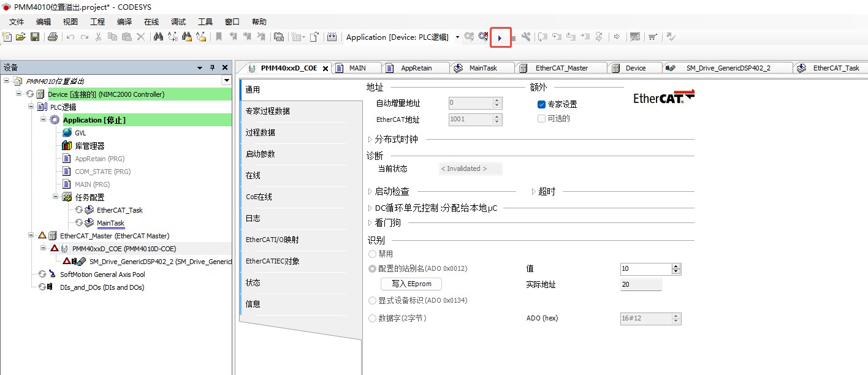Click the Toggle Bookmark toolbar icon

click(218, 37)
